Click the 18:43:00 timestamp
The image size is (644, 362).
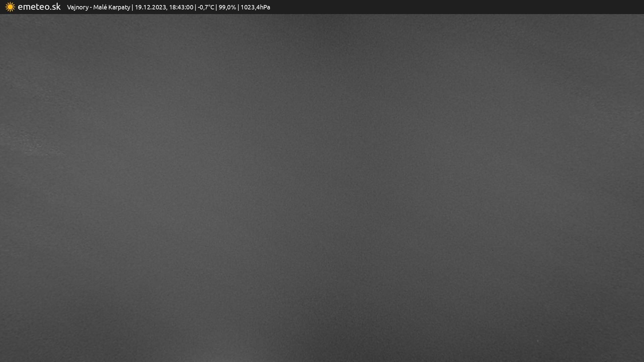(181, 7)
